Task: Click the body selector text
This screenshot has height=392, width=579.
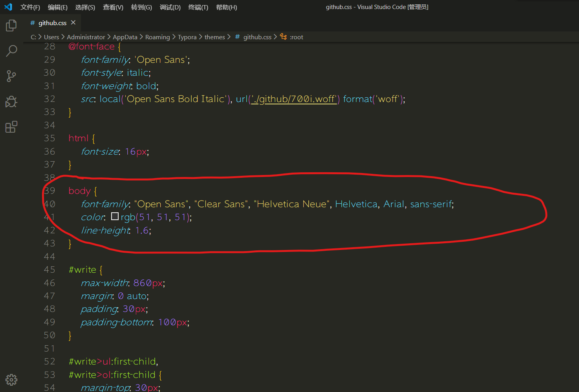Action: [79, 191]
